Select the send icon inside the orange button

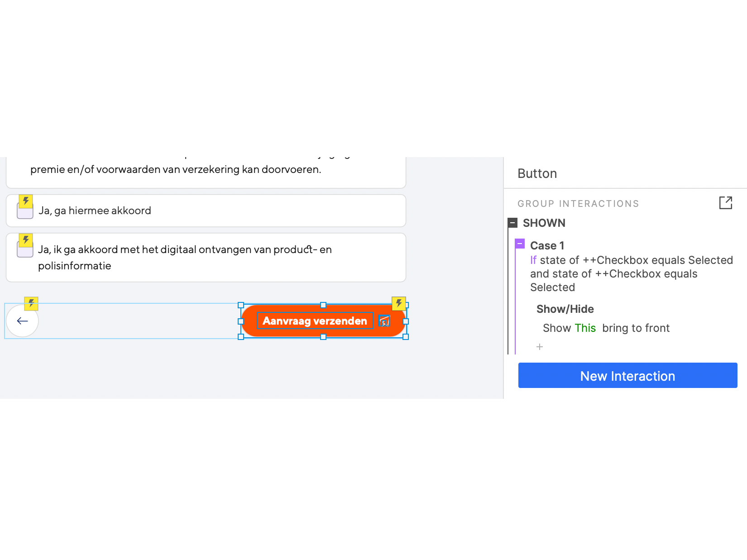[384, 321]
